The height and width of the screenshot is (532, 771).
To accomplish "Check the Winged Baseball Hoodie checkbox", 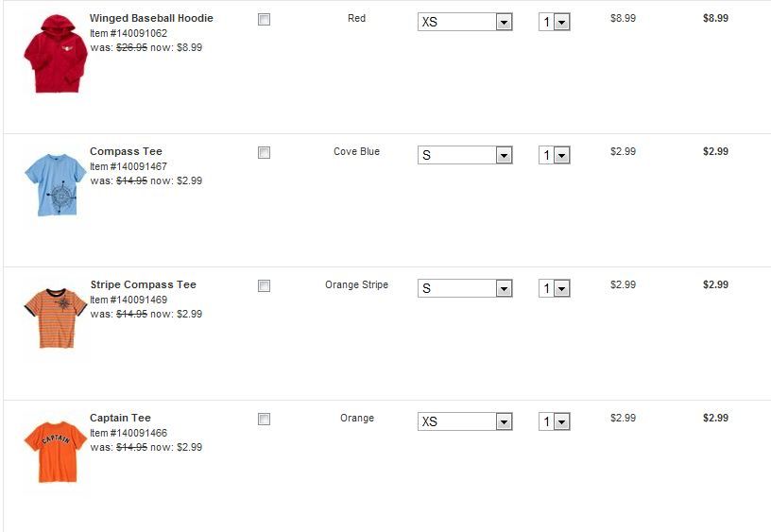I will [x=265, y=19].
